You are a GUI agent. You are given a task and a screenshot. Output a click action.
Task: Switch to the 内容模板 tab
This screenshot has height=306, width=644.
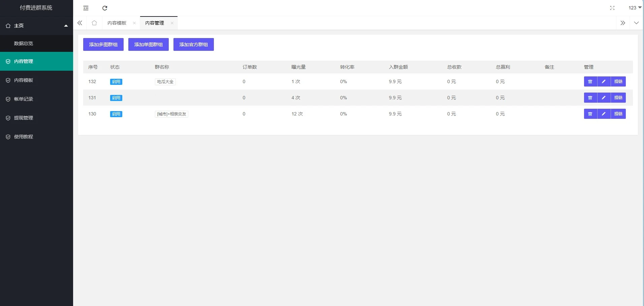tap(117, 23)
